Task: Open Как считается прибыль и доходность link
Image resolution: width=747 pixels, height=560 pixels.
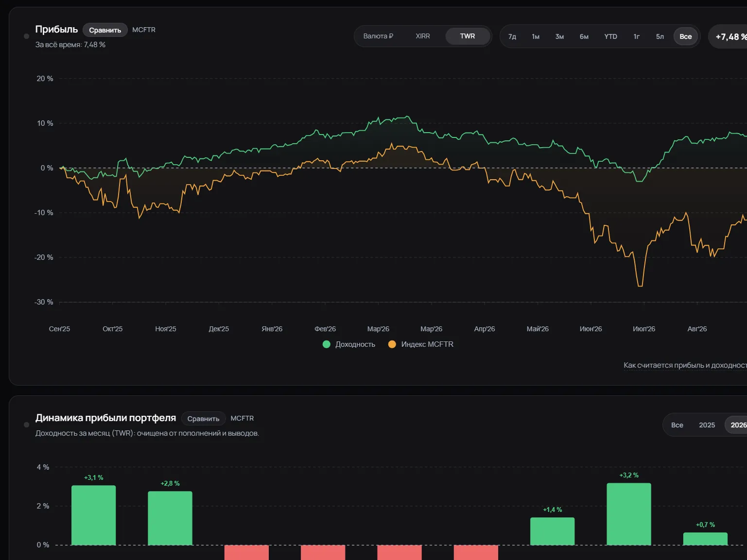Action: [x=685, y=365]
